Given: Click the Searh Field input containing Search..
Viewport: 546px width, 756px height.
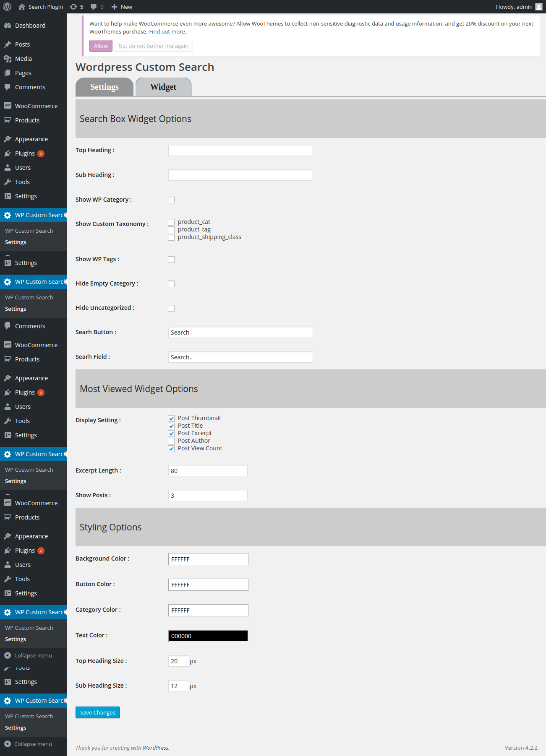Looking at the screenshot, I should (x=240, y=357).
